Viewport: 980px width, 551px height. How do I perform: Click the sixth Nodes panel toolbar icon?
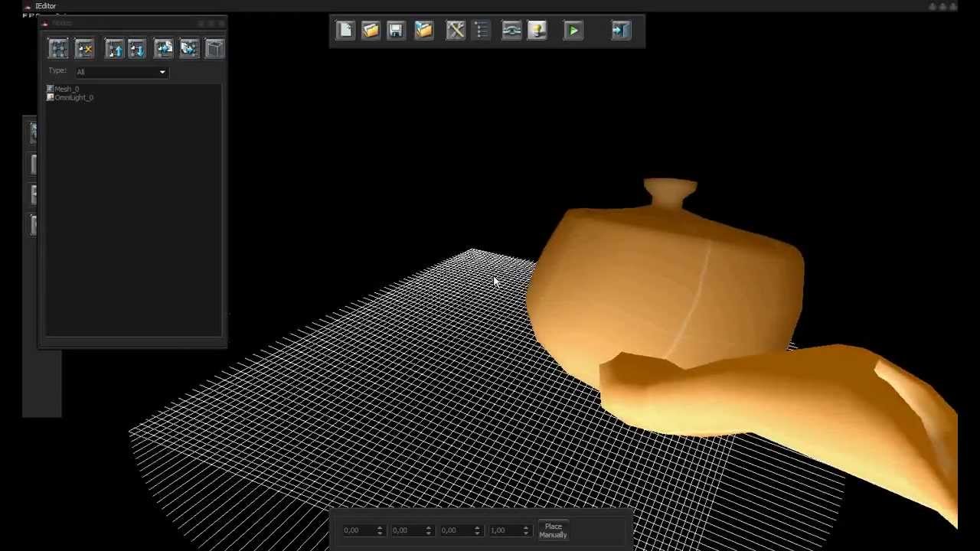tap(188, 49)
